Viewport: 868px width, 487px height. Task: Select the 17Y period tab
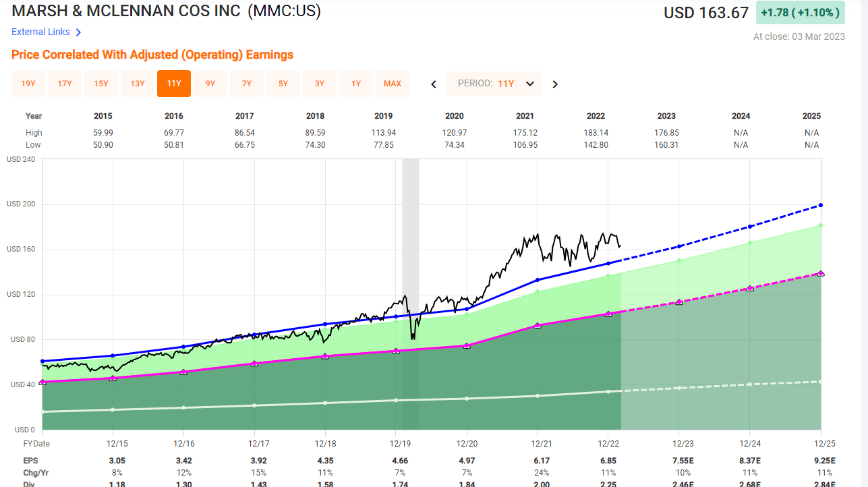[x=65, y=84]
